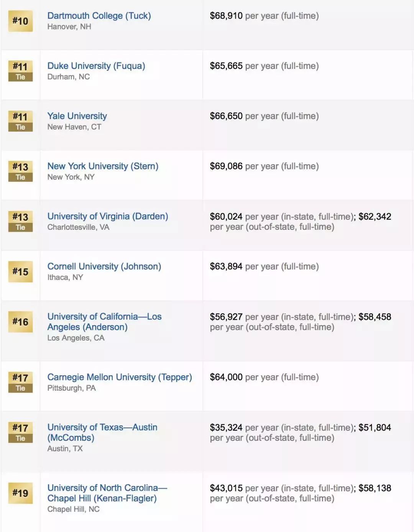Open the Dartmouth College (Tuck) link
The width and height of the screenshot is (414, 532).
[x=99, y=16]
